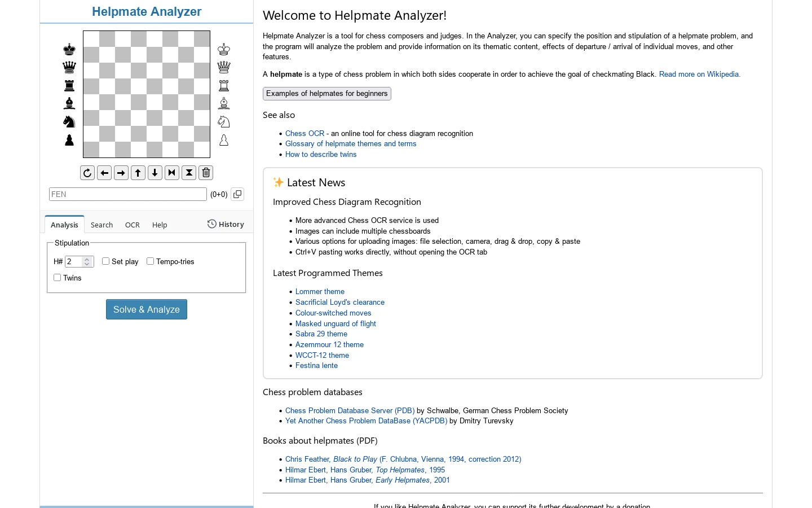Rotate the board position clockwise
Image resolution: width=812 pixels, height=508 pixels.
[x=87, y=173]
